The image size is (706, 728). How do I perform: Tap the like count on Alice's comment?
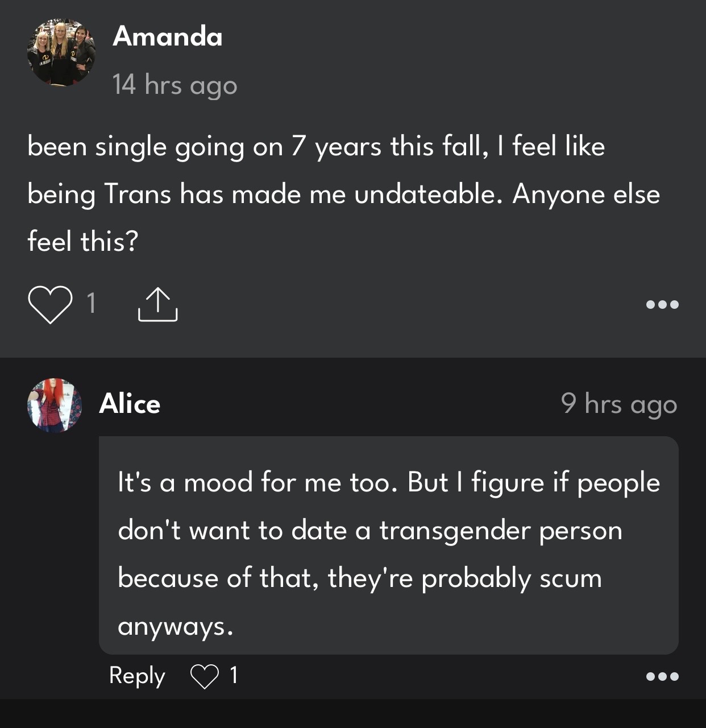(x=234, y=676)
